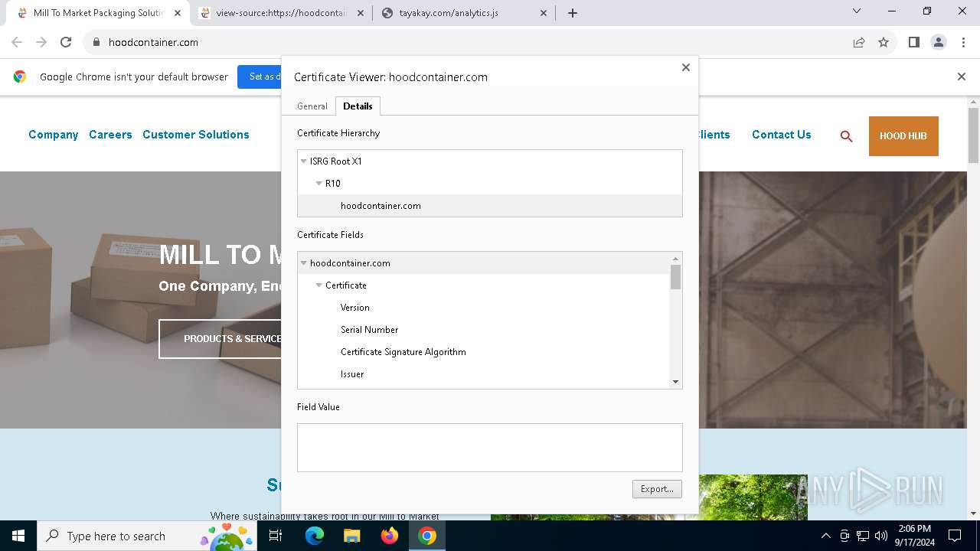Open the notification center icon

pos(955,536)
